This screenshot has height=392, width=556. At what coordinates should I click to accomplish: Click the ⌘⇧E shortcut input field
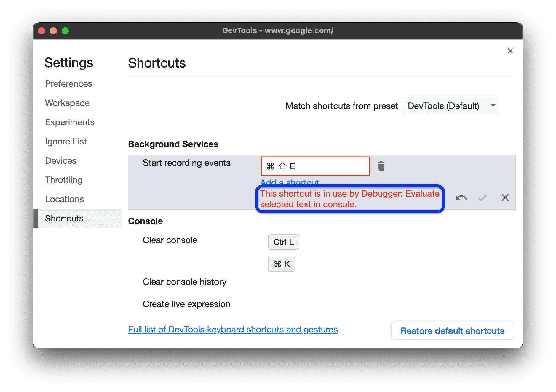click(315, 166)
